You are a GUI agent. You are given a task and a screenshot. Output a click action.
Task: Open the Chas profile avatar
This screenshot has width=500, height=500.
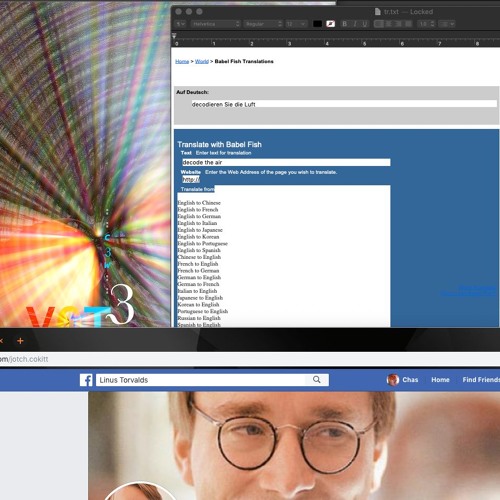(x=393, y=380)
